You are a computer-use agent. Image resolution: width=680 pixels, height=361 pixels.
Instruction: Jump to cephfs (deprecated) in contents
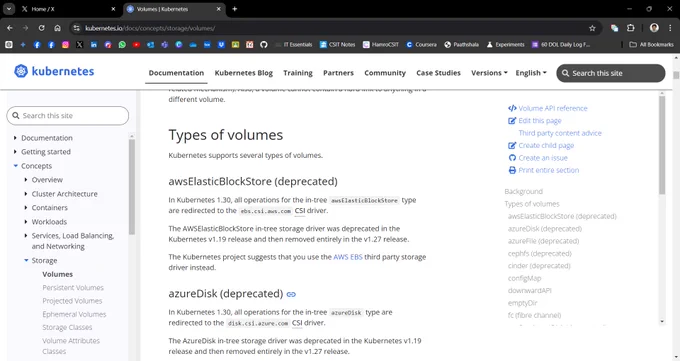click(x=539, y=253)
